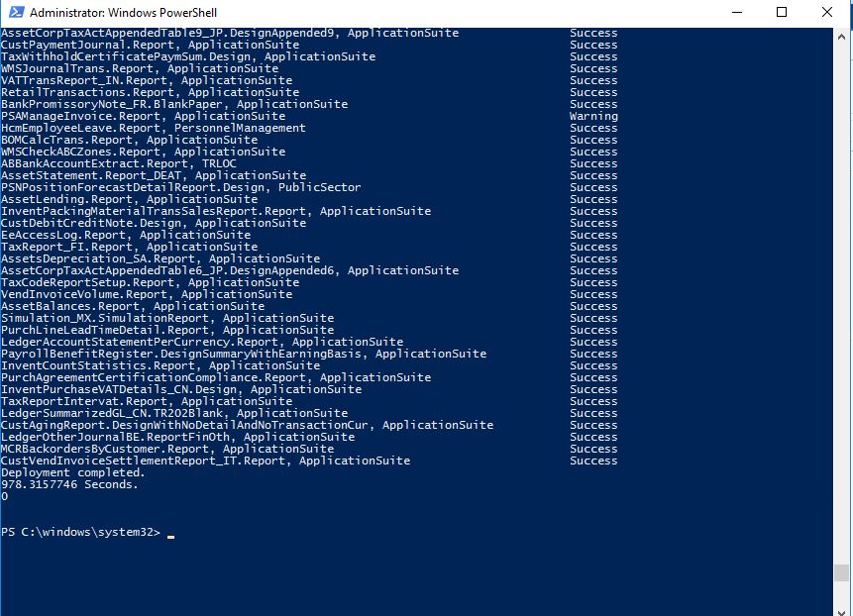Click the 'AssetLending.Report' line
This screenshot has width=853, height=616.
click(x=130, y=199)
